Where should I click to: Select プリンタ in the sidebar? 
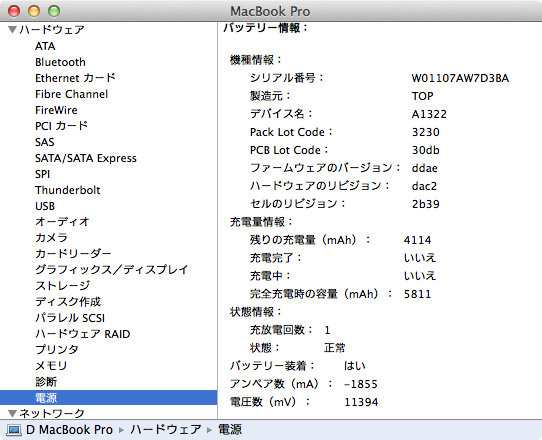pos(57,350)
